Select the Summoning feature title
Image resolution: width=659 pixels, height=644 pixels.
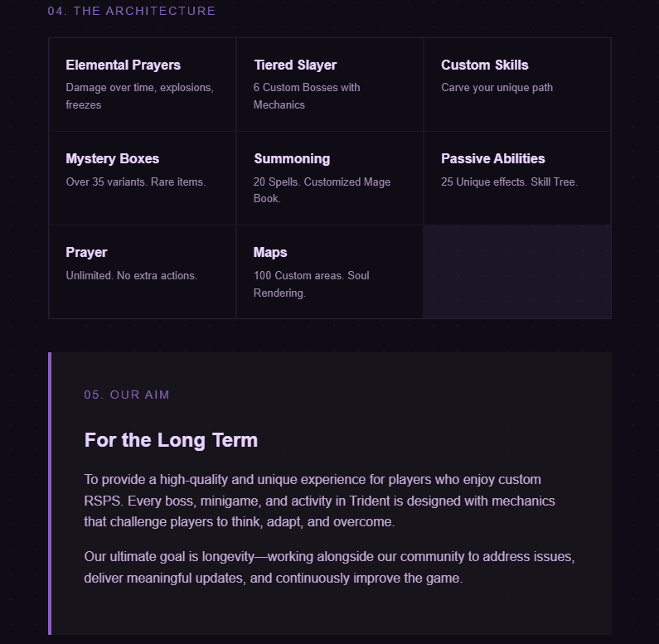tap(292, 158)
